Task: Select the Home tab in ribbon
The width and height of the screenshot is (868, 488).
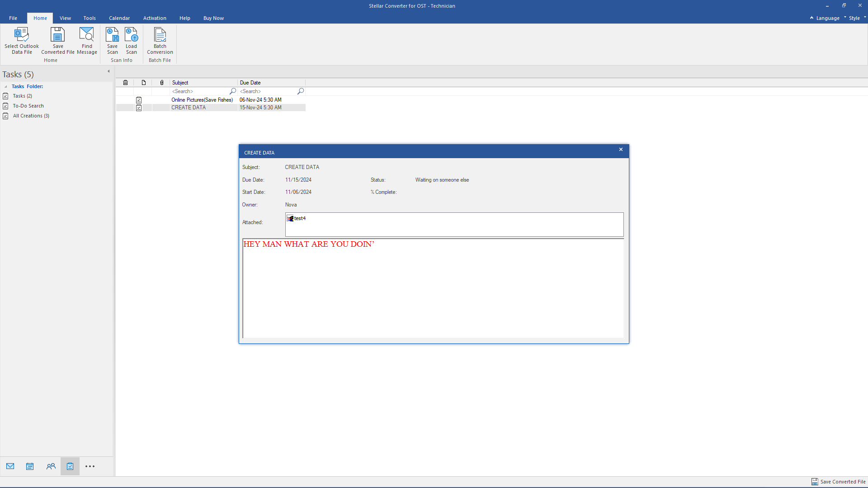Action: (x=40, y=18)
